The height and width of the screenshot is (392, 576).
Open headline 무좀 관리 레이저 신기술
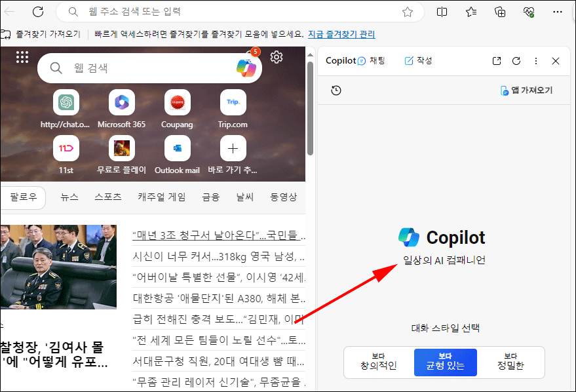pos(219,382)
